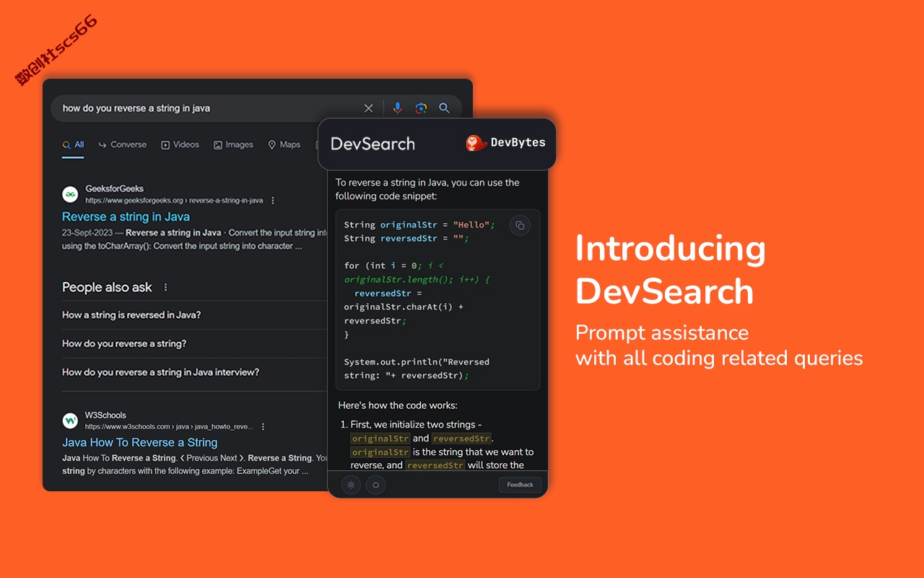
Task: Click the People also ask heading
Action: (x=107, y=288)
